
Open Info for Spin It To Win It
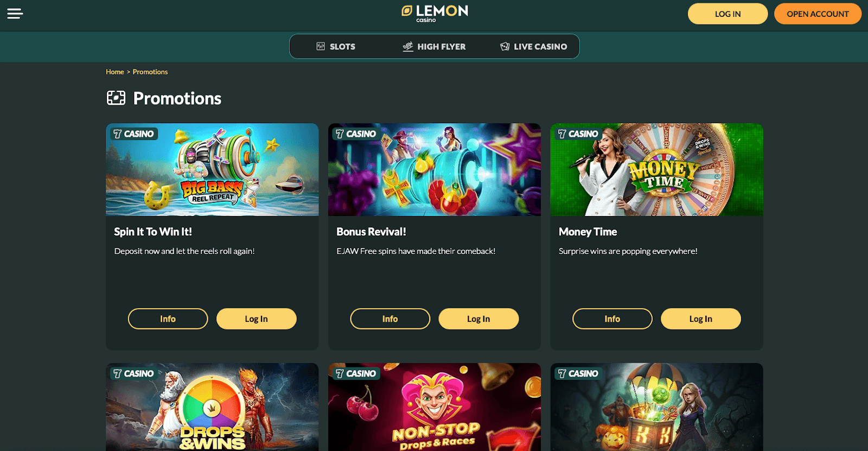click(x=168, y=319)
